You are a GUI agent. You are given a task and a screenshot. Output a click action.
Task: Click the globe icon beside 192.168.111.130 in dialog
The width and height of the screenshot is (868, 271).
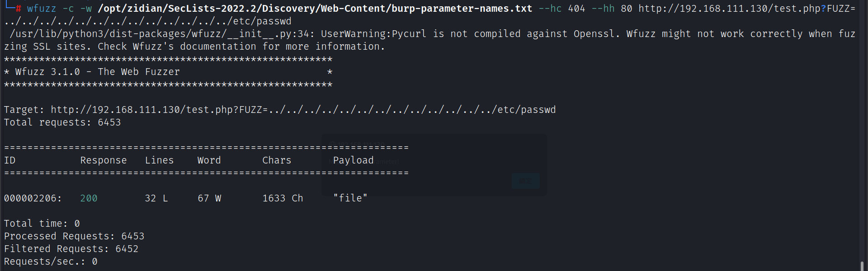[x=333, y=145]
